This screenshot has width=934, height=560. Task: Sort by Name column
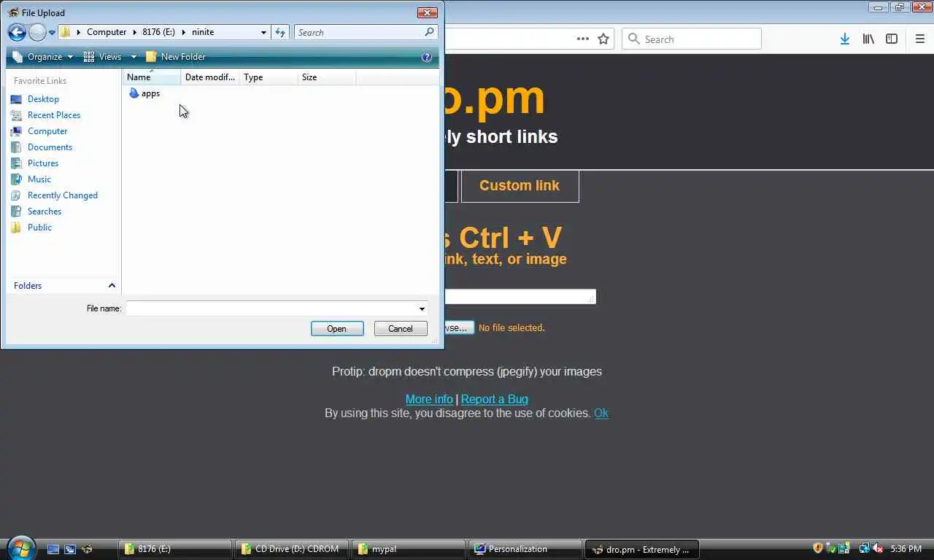[x=152, y=77]
